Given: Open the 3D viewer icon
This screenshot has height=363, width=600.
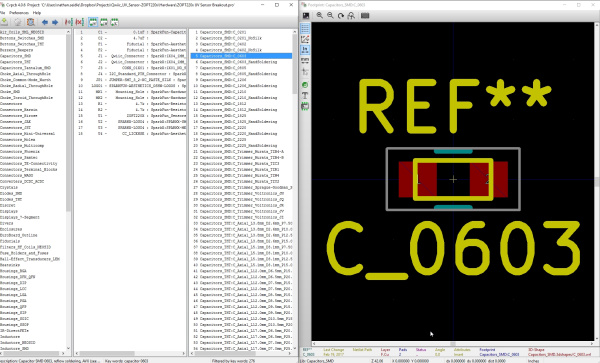Looking at the screenshot, I should click(x=365, y=16).
